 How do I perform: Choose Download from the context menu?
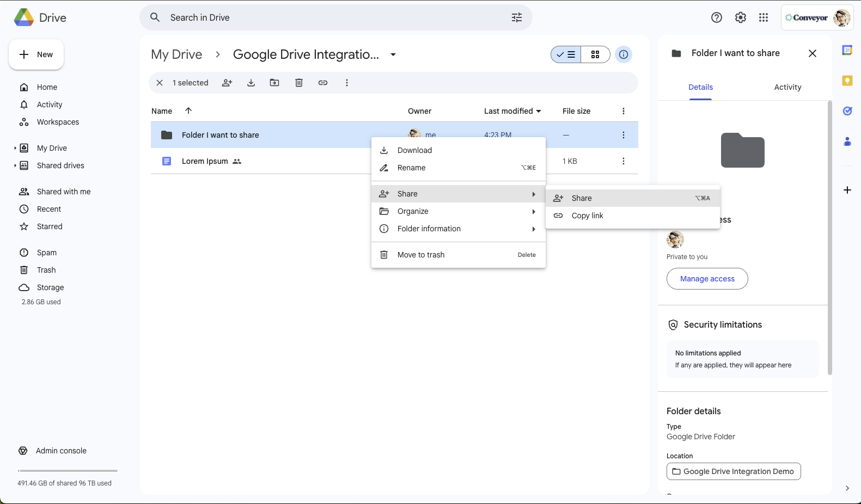pos(459,150)
